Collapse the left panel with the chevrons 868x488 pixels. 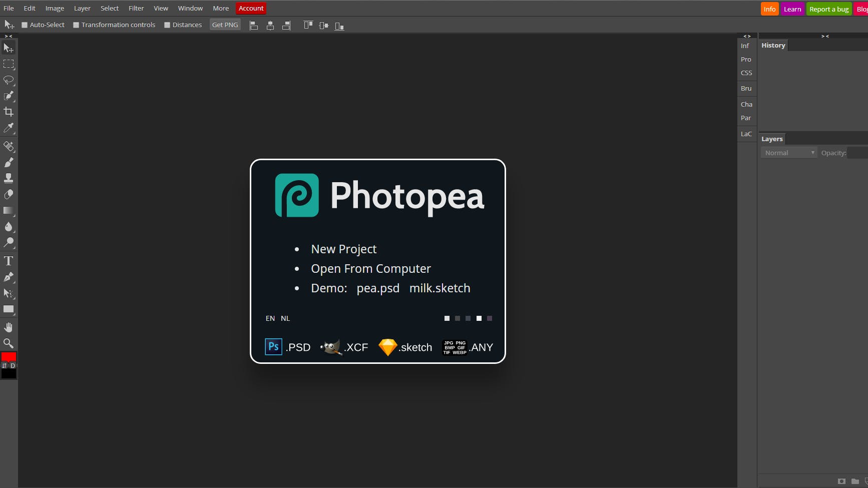pyautogui.click(x=7, y=36)
